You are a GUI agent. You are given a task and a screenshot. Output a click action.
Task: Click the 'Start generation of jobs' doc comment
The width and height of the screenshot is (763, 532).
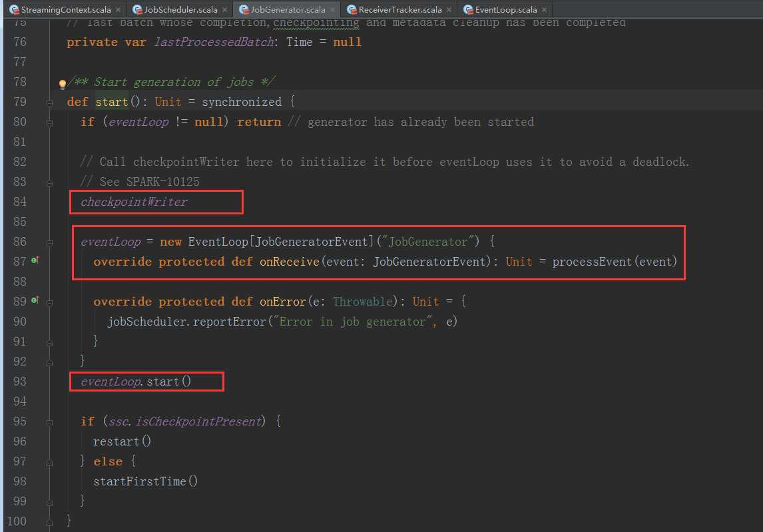coord(172,82)
